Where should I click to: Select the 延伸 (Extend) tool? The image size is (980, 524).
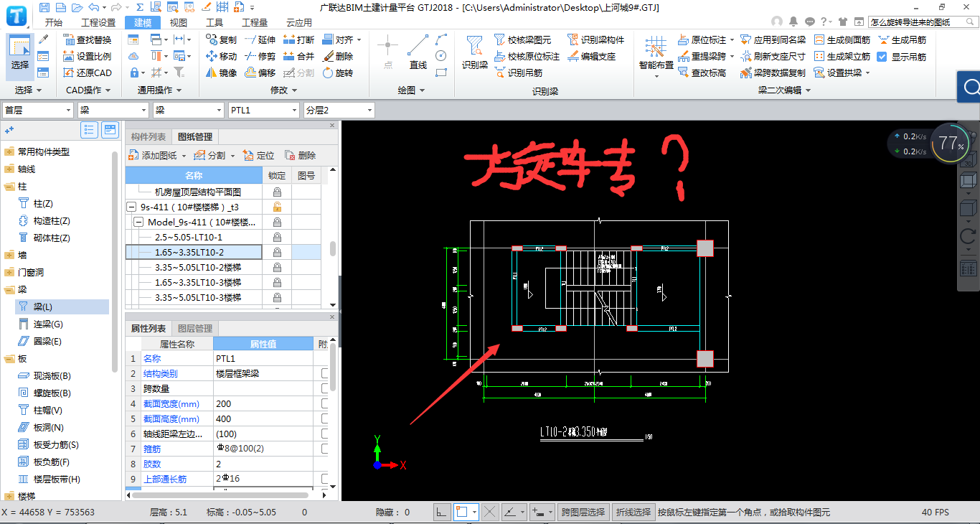[260, 39]
